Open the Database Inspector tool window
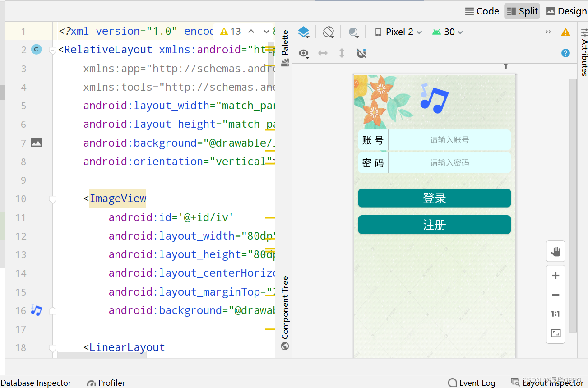The height and width of the screenshot is (388, 588). pos(36,383)
